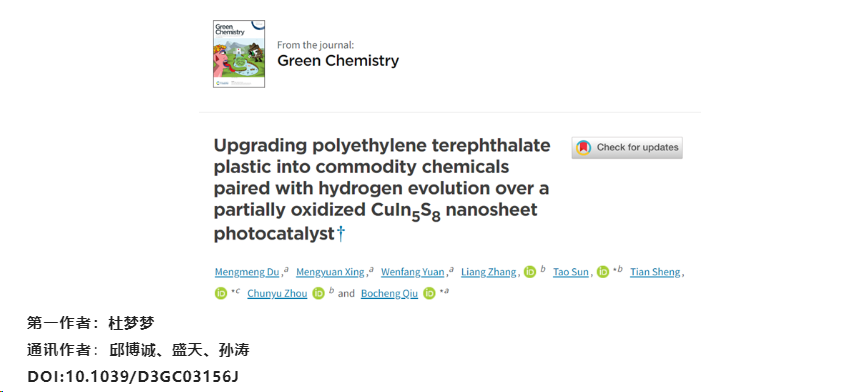Open the dagger footnote link after photocatalyst
Screen dimensions: 843x392
[340, 234]
